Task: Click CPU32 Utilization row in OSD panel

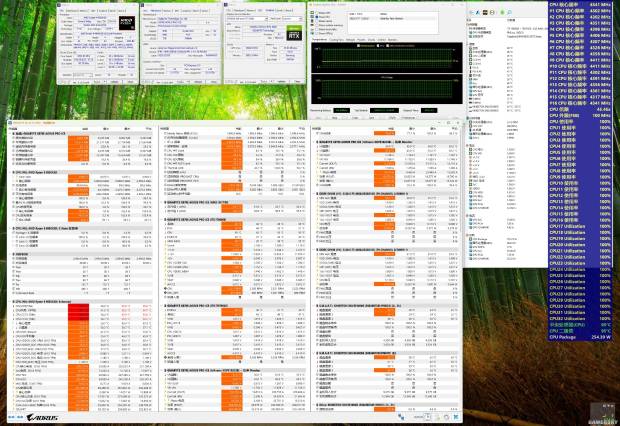Action: [x=580, y=318]
